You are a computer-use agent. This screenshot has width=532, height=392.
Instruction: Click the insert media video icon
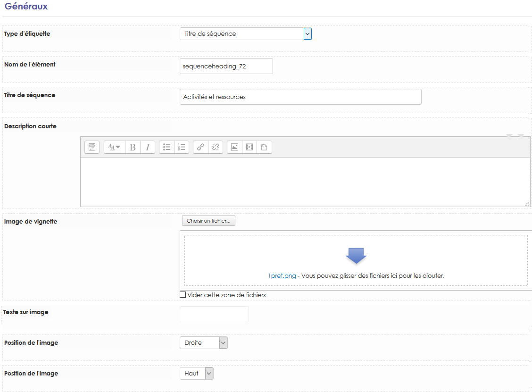pos(249,147)
